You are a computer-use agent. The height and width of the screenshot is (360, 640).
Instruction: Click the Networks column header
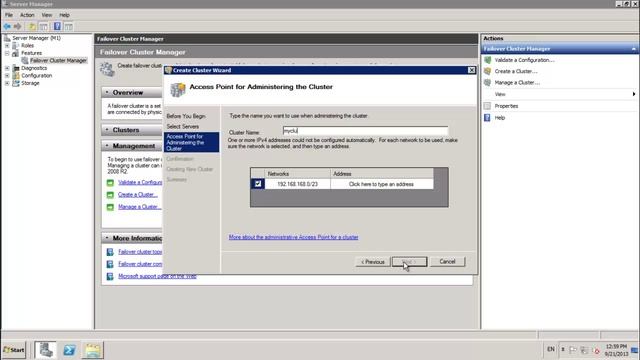pyautogui.click(x=298, y=173)
